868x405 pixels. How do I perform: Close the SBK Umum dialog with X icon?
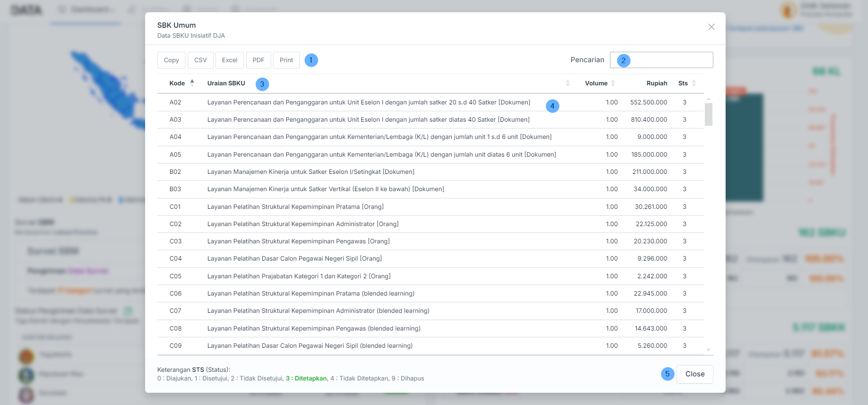pos(711,27)
